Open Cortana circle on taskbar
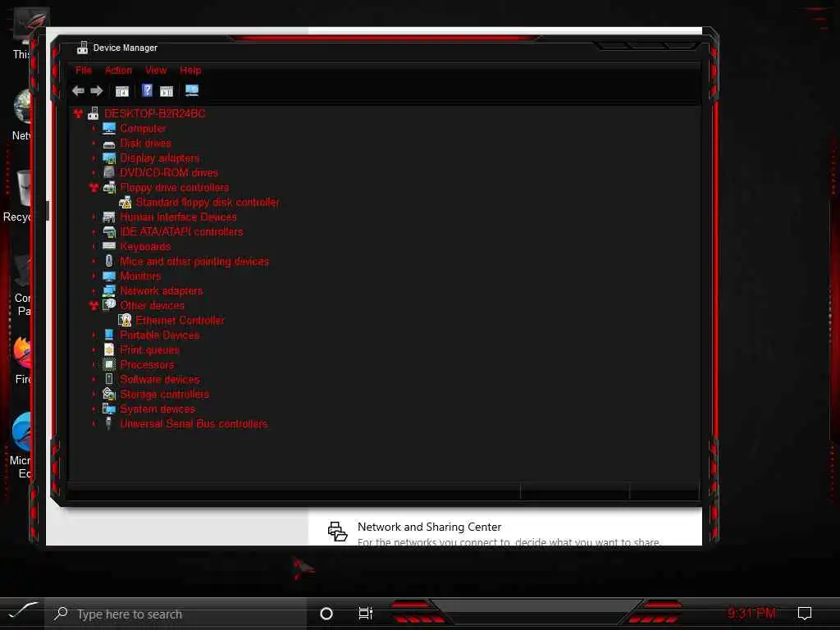The image size is (840, 630). tap(326, 614)
